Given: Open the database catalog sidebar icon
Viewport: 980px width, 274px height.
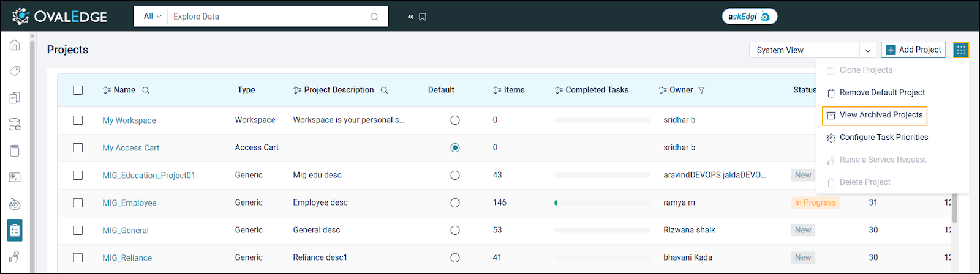Looking at the screenshot, I should tap(15, 125).
